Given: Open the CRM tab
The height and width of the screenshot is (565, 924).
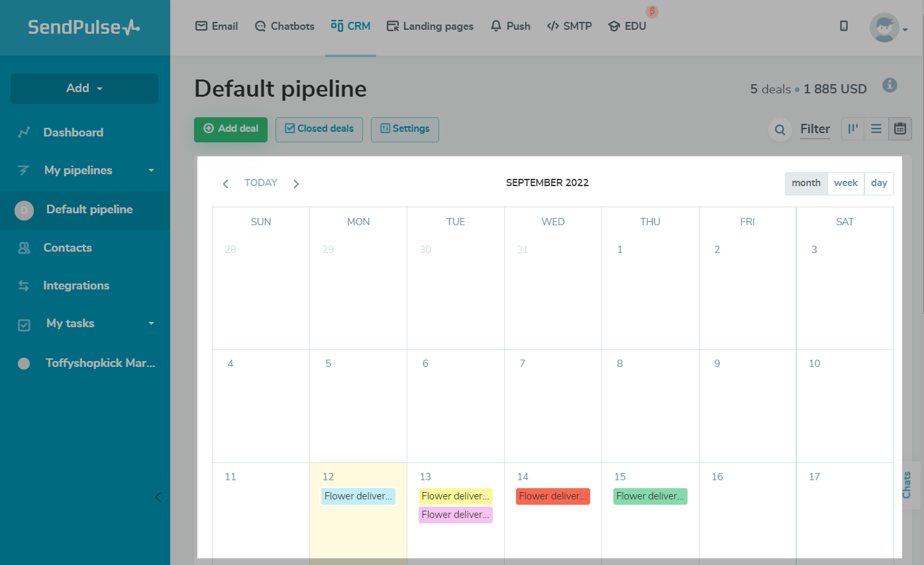Looking at the screenshot, I should (x=350, y=25).
